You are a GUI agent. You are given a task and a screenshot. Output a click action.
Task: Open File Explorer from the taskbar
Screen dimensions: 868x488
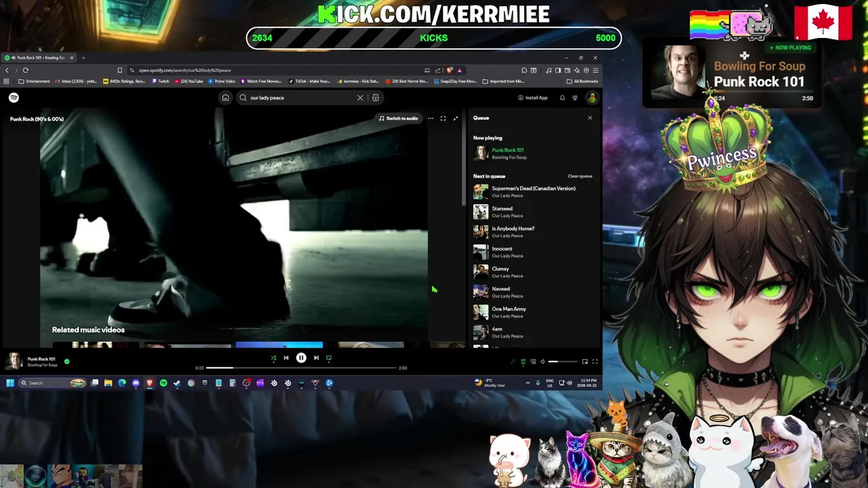[x=108, y=383]
